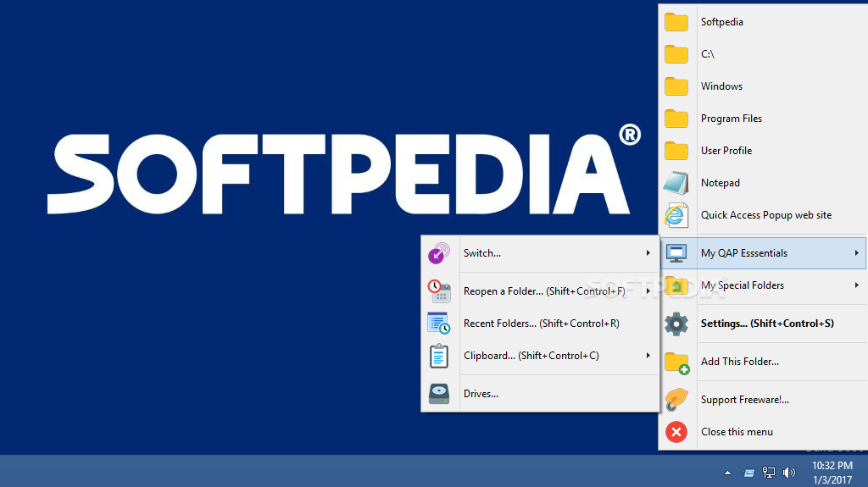Select Support Freeware!...
Viewport: 868px width, 487px height.
pos(763,400)
